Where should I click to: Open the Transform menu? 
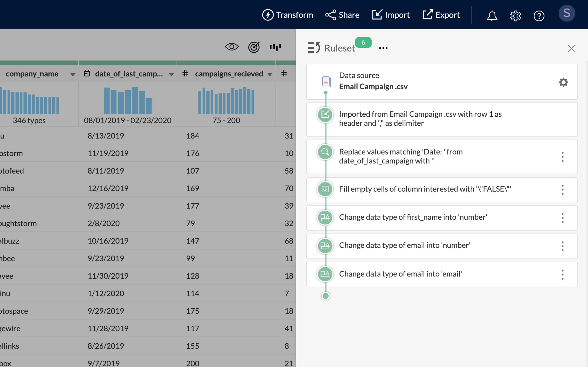288,15
